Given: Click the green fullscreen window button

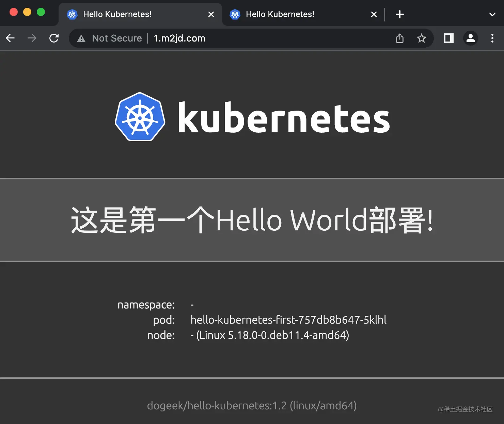Looking at the screenshot, I should point(41,12).
